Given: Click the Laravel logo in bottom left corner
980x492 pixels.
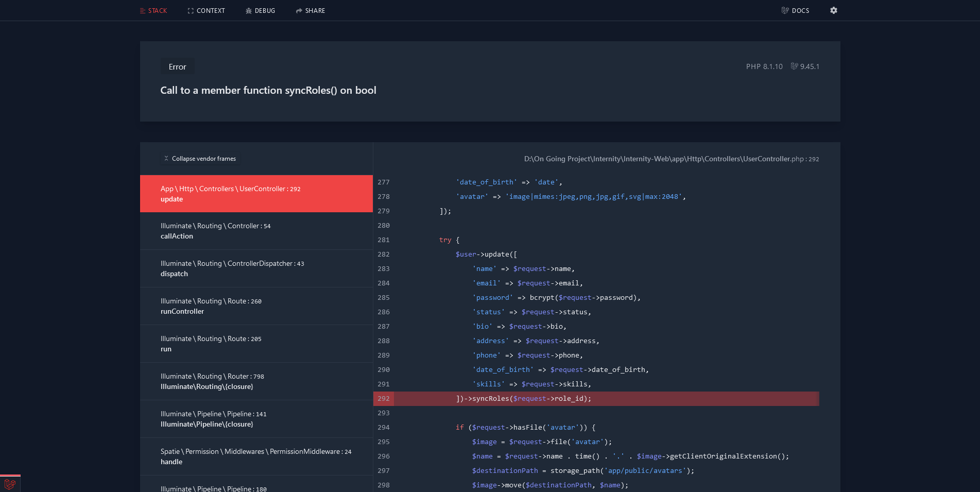Looking at the screenshot, I should coord(10,484).
